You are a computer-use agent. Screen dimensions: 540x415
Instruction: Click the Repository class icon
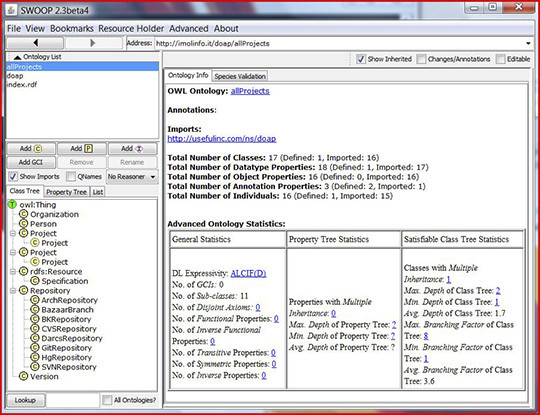click(x=23, y=291)
